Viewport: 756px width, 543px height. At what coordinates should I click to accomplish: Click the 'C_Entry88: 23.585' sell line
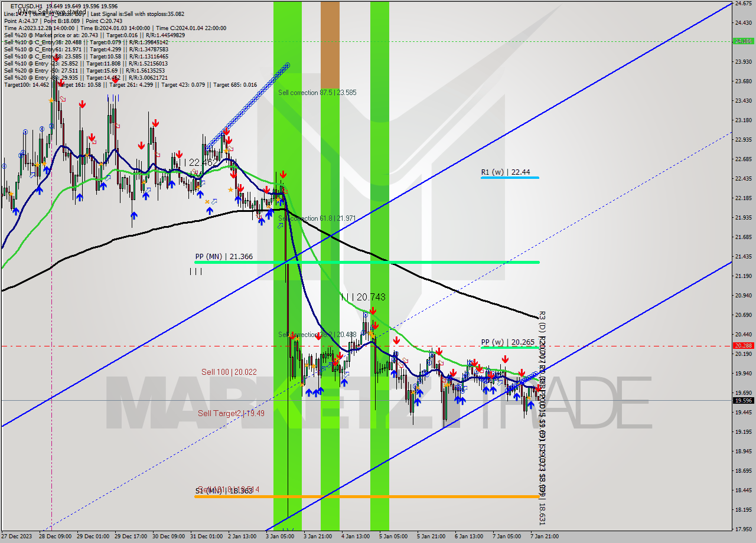pos(86,56)
